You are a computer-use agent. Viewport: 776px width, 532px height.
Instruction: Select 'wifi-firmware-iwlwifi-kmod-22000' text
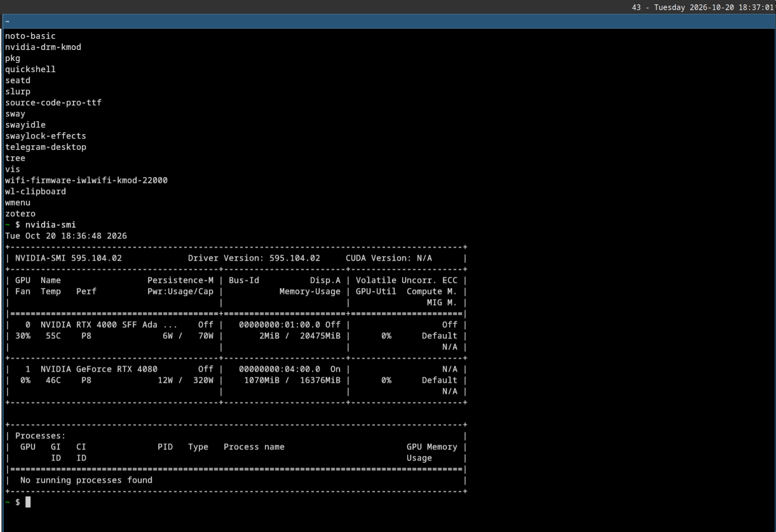(86, 180)
